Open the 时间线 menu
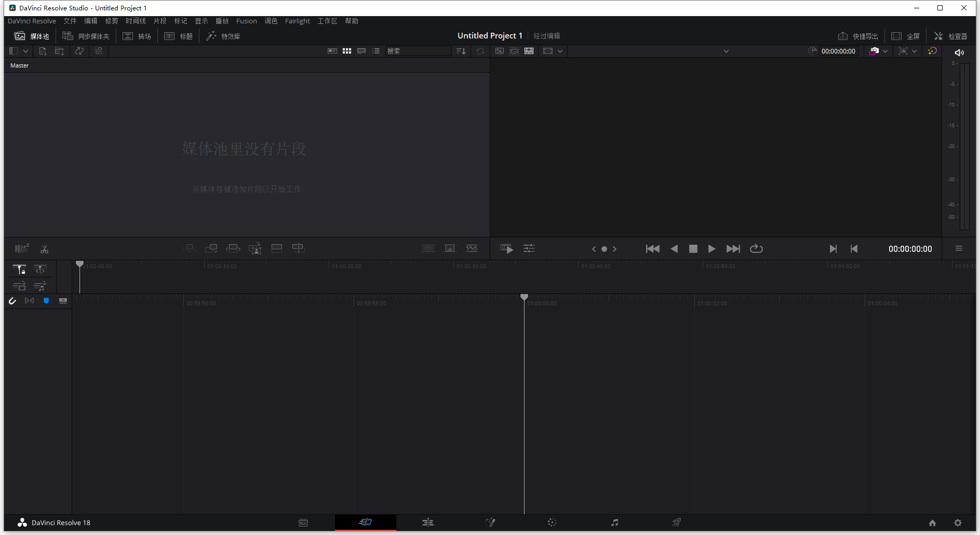This screenshot has height=535, width=980. click(x=136, y=21)
